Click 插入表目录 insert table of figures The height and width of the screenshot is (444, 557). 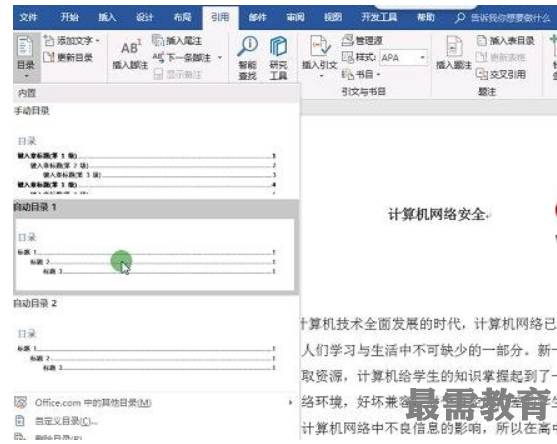tap(505, 40)
